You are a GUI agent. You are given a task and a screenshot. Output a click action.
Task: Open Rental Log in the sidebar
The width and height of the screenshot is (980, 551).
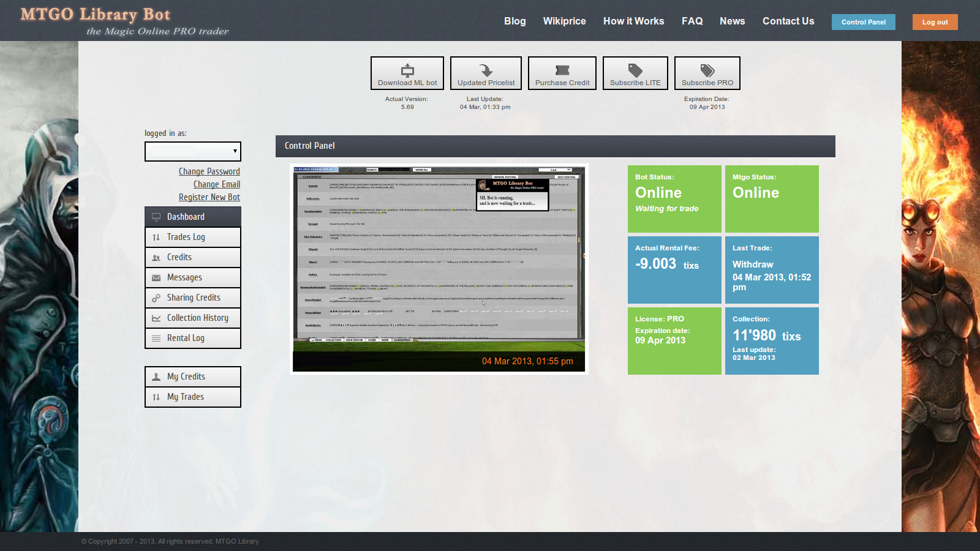click(193, 338)
